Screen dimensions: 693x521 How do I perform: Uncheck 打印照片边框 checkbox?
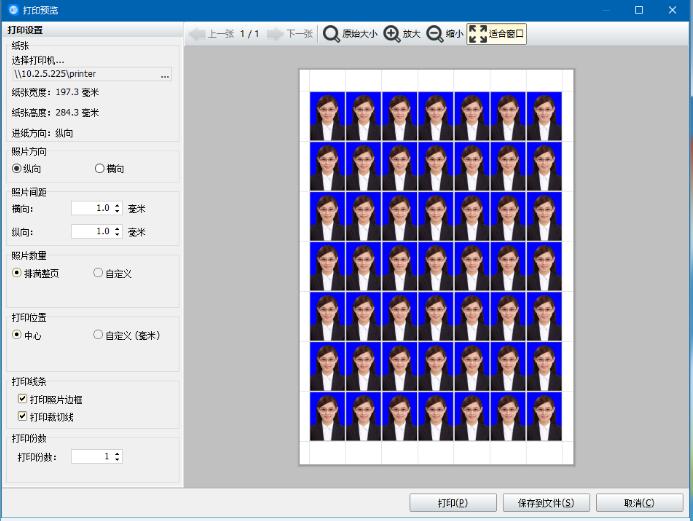pyautogui.click(x=23, y=399)
